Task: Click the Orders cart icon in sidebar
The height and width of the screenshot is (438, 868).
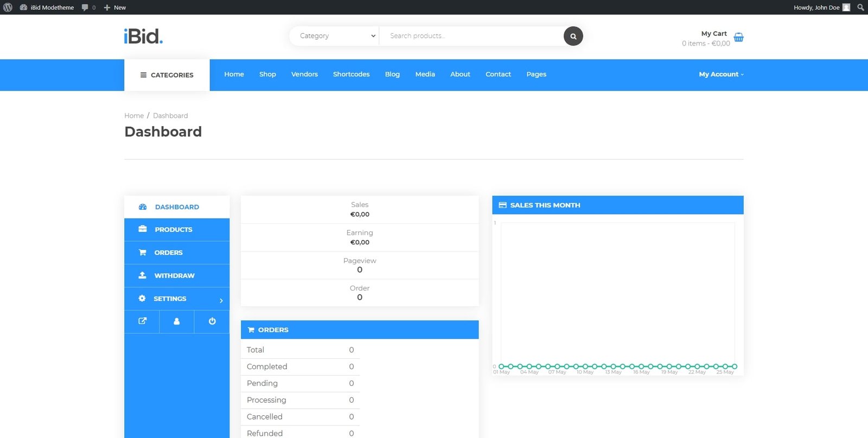Action: tap(143, 253)
